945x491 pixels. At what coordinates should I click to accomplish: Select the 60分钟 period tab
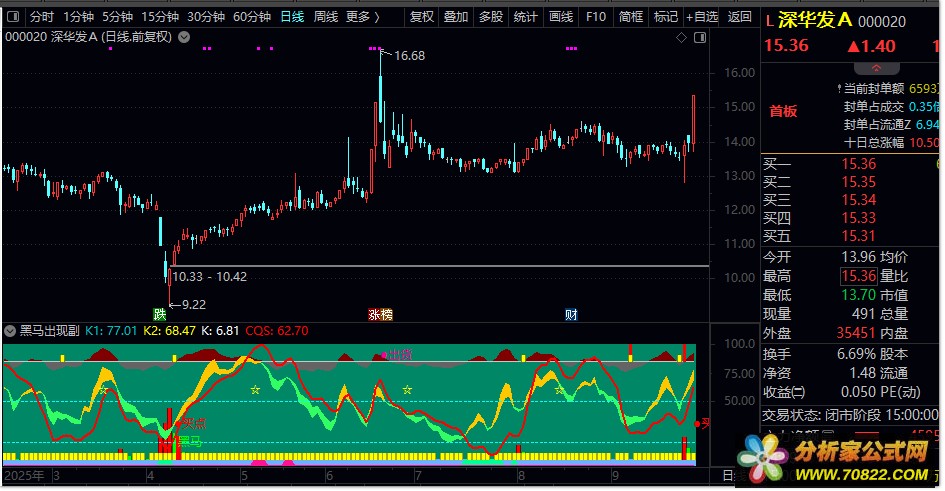click(x=252, y=17)
